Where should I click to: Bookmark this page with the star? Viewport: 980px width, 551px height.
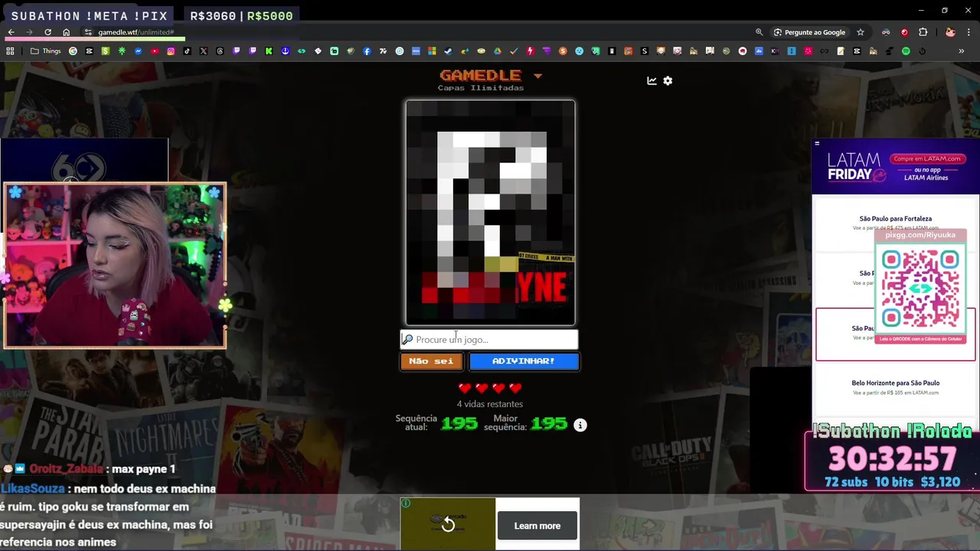pos(861,32)
